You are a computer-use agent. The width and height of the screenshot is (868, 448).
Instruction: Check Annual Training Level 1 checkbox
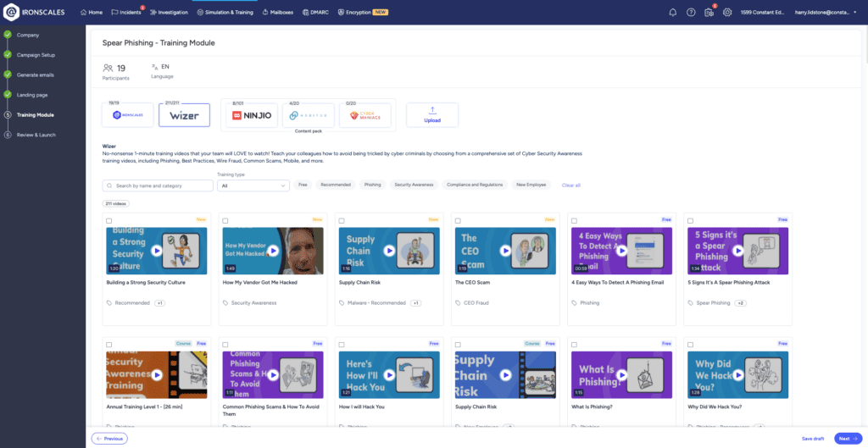coord(109,345)
